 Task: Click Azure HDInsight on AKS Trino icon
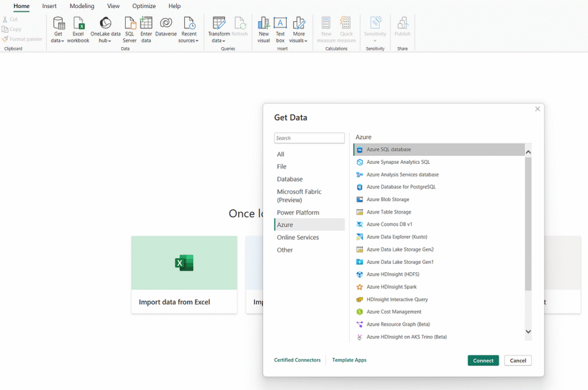pyautogui.click(x=359, y=337)
